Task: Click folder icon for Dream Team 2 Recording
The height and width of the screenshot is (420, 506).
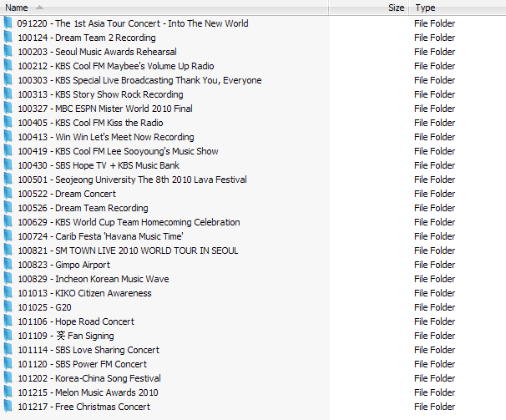Action: coord(8,38)
